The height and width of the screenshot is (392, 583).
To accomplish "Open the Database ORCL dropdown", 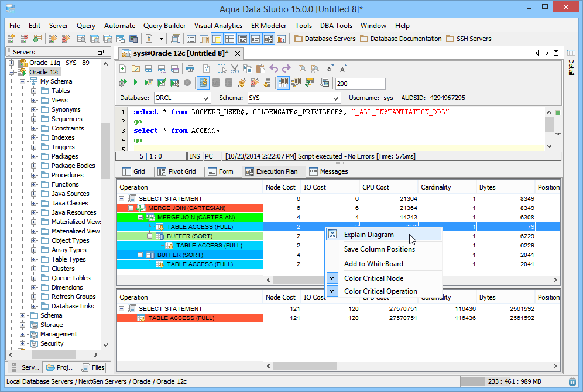I will [205, 98].
